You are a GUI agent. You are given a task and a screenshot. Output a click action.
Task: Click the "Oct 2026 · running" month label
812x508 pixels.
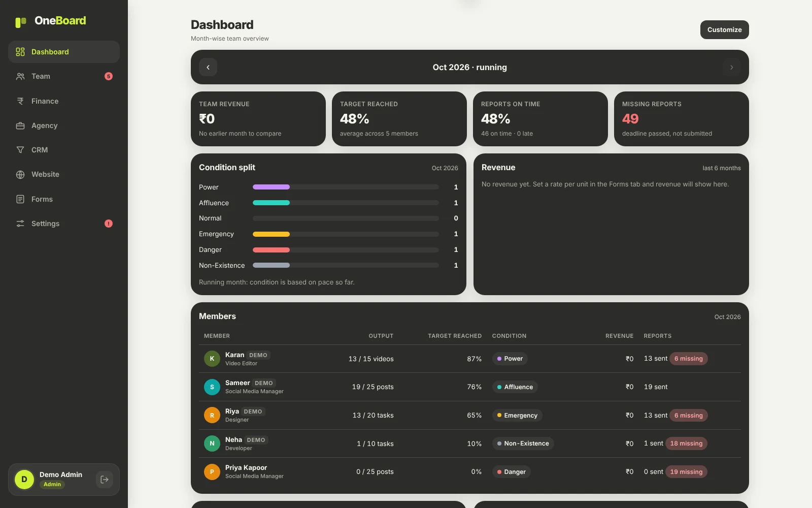tap(469, 67)
